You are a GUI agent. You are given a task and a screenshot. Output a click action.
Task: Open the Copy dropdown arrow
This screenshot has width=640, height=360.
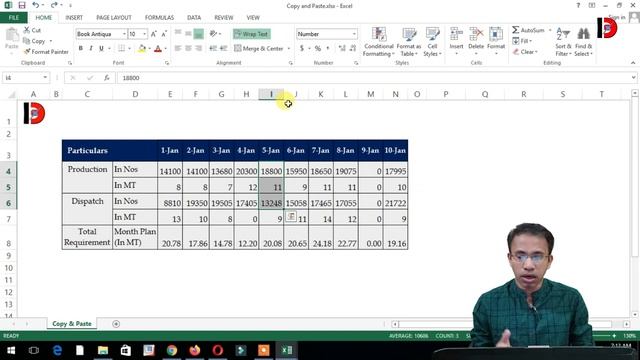pos(51,41)
